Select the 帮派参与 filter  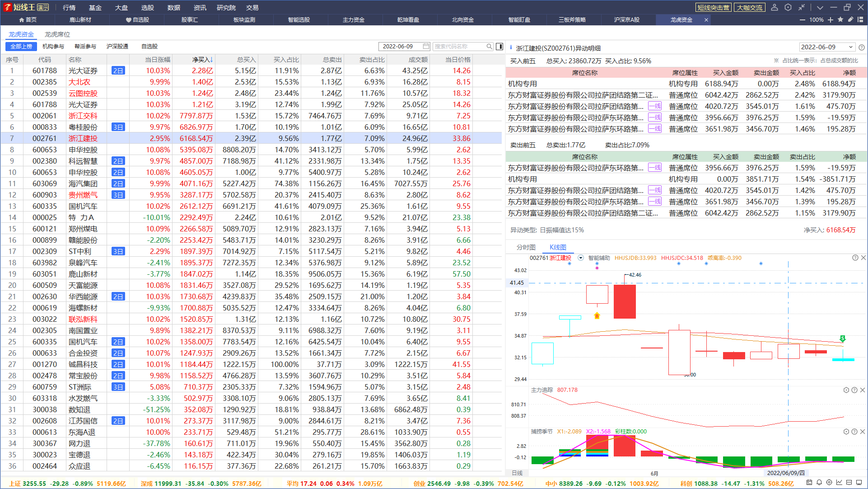coord(85,46)
